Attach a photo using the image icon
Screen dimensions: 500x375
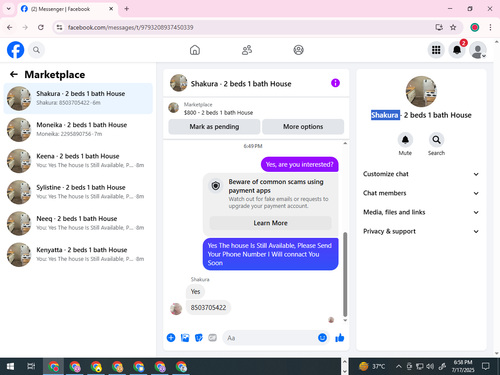tap(185, 338)
